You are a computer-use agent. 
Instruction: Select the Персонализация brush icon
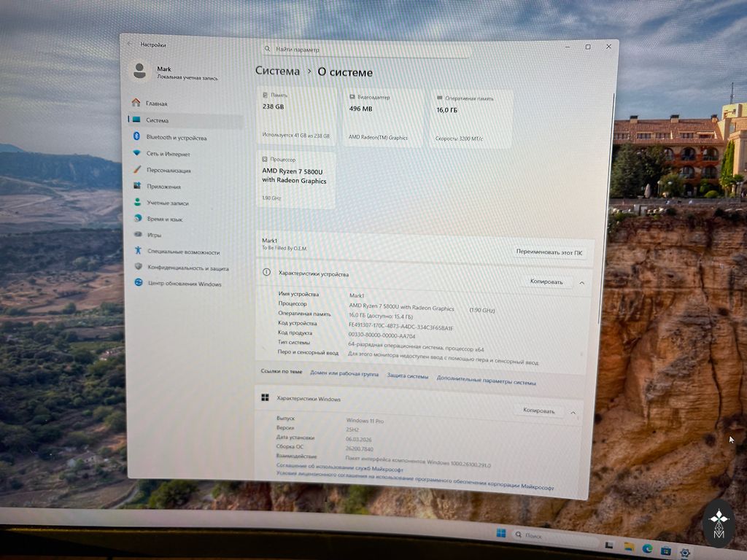point(136,170)
